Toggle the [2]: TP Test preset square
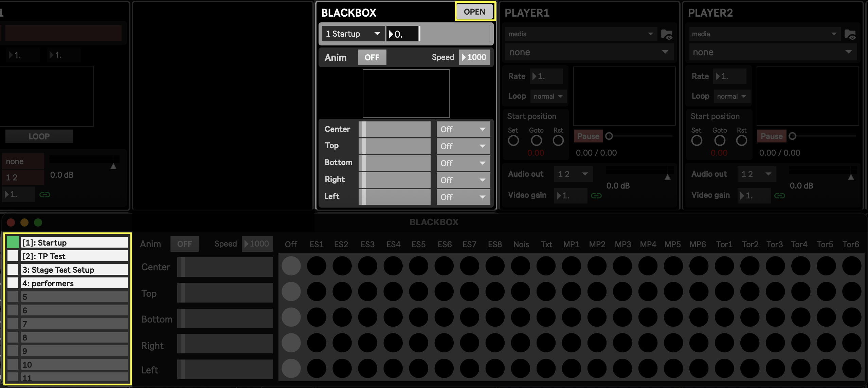Viewport: 868px width, 388px height. (13, 256)
